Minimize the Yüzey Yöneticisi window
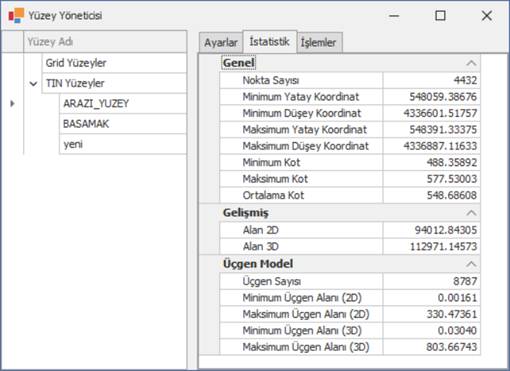Viewport: 510px width, 371px height. pos(394,16)
